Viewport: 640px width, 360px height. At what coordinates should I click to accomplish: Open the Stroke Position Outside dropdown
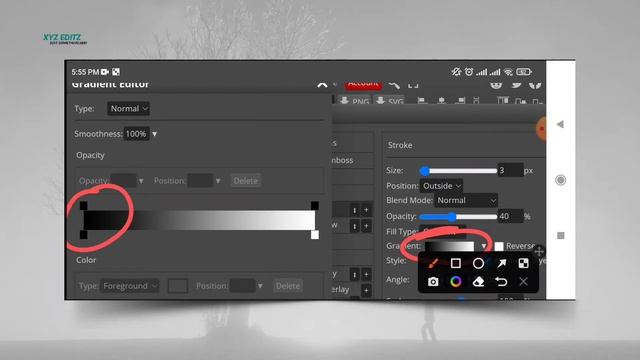(441, 186)
